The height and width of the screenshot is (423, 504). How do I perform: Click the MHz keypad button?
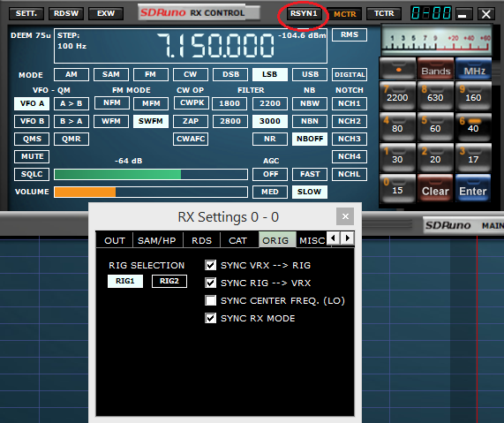coord(473,69)
